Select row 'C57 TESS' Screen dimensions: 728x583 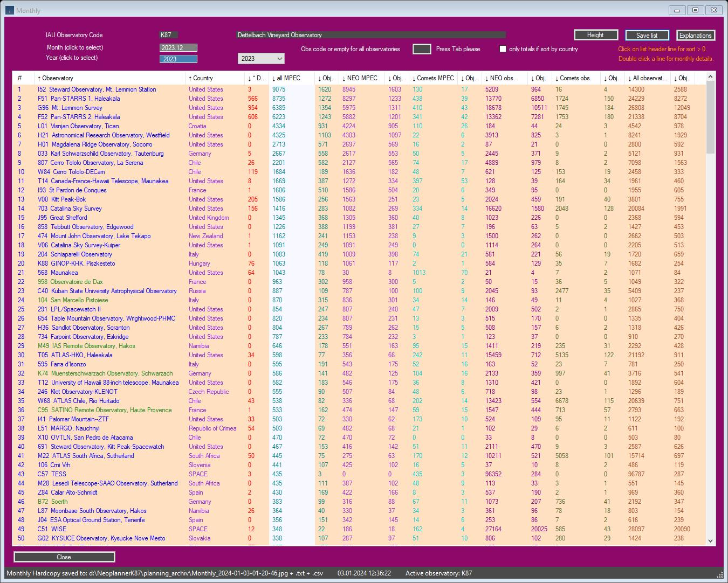pos(359,474)
